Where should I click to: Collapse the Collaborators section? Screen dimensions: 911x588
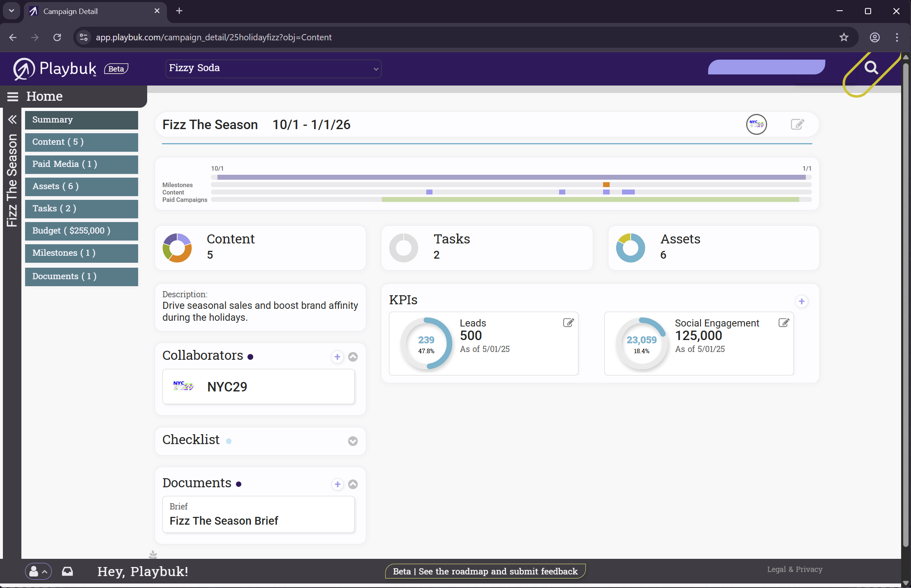pyautogui.click(x=353, y=357)
